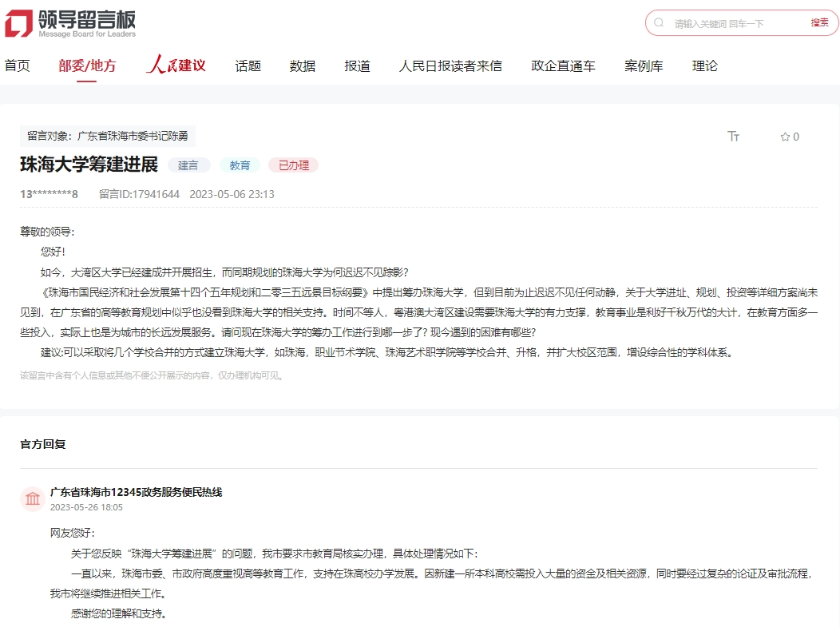Go to 首页 from the navigation bar

[17, 65]
